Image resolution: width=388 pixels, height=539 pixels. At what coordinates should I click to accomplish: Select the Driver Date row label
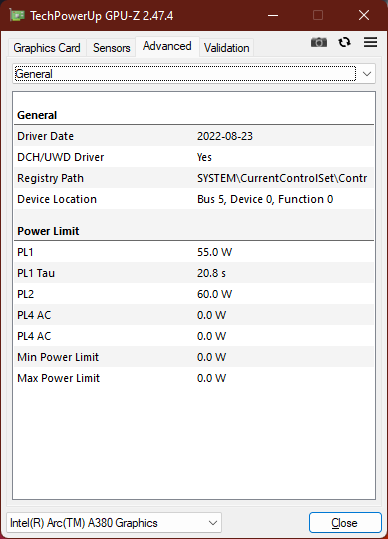click(45, 136)
